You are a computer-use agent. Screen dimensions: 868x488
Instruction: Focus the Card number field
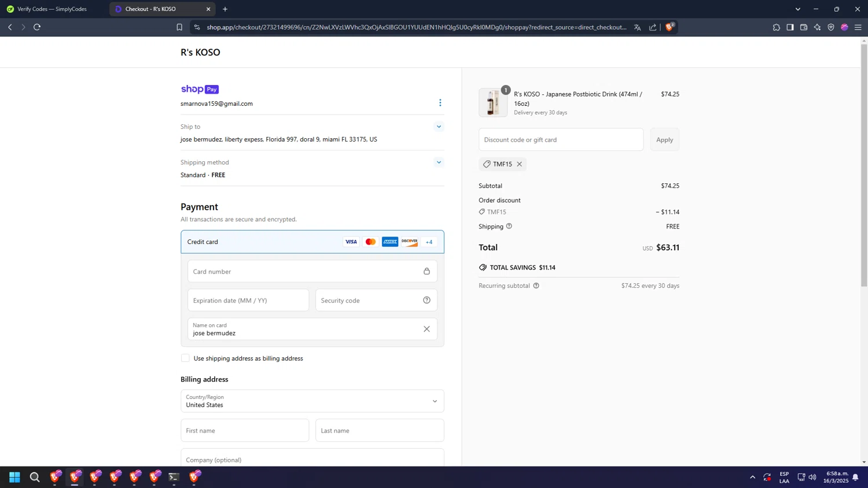point(312,271)
